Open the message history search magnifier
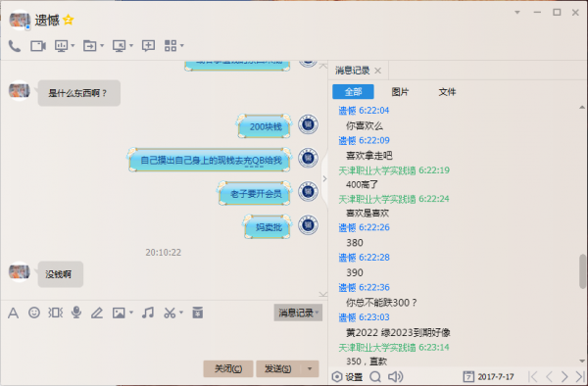 (375, 376)
